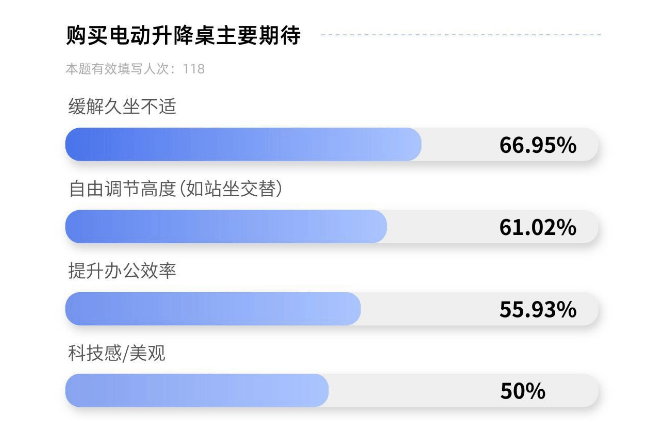Screen dimensions: 666x424
Task: Click the respondent count number 118
Action: (x=194, y=69)
